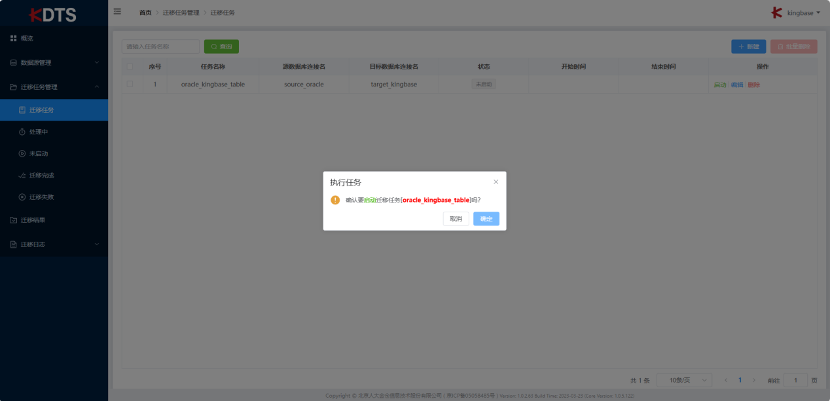Viewport: 830px width, 402px height.
Task: Click the red batch delete button
Action: pos(793,47)
